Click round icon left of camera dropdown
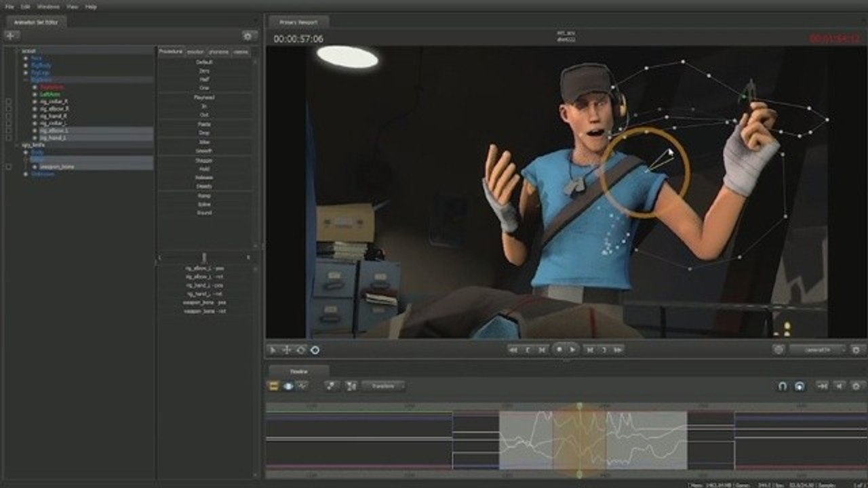868x488 pixels. (x=778, y=350)
